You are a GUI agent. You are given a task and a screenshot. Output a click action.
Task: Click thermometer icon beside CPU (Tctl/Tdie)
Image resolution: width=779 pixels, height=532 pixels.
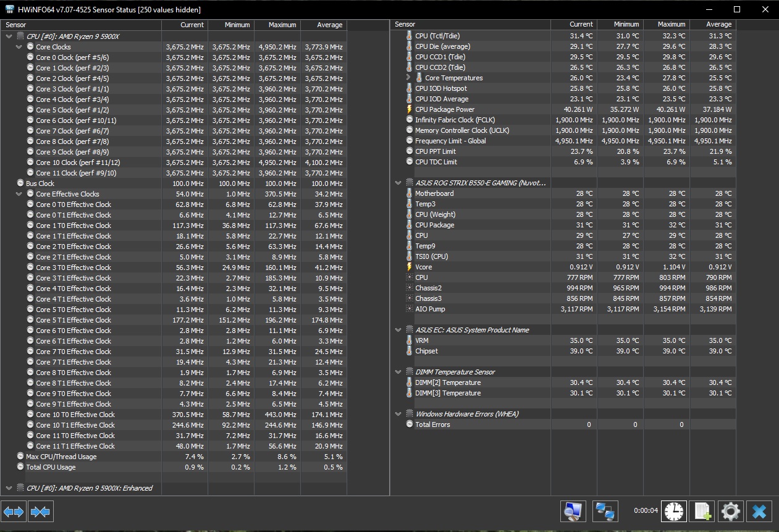pyautogui.click(x=409, y=36)
